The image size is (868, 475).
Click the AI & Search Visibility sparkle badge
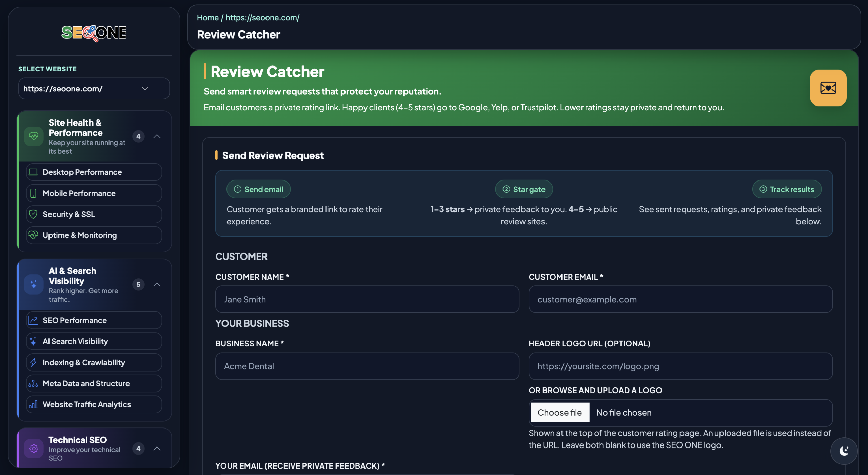point(34,284)
